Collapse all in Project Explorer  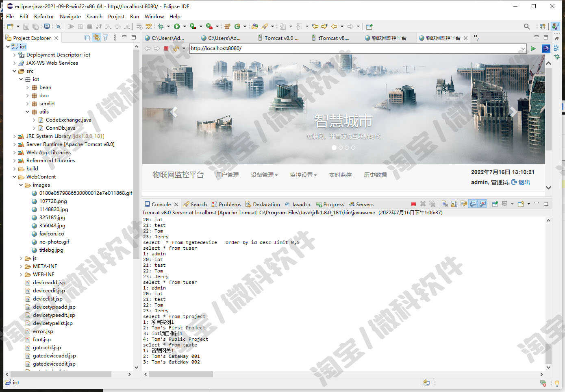(87, 38)
